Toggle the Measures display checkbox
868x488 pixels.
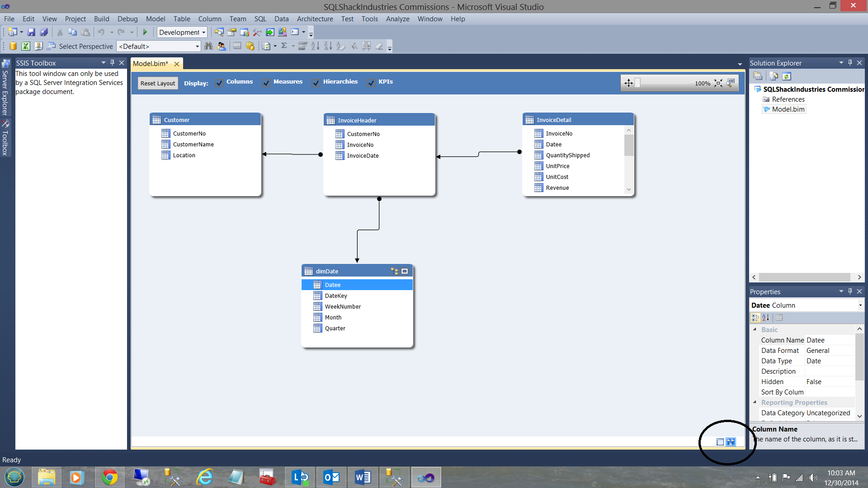[x=266, y=83]
